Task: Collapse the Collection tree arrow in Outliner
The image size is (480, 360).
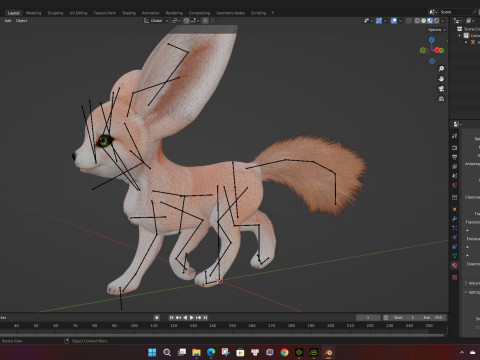Action: [x=459, y=35]
